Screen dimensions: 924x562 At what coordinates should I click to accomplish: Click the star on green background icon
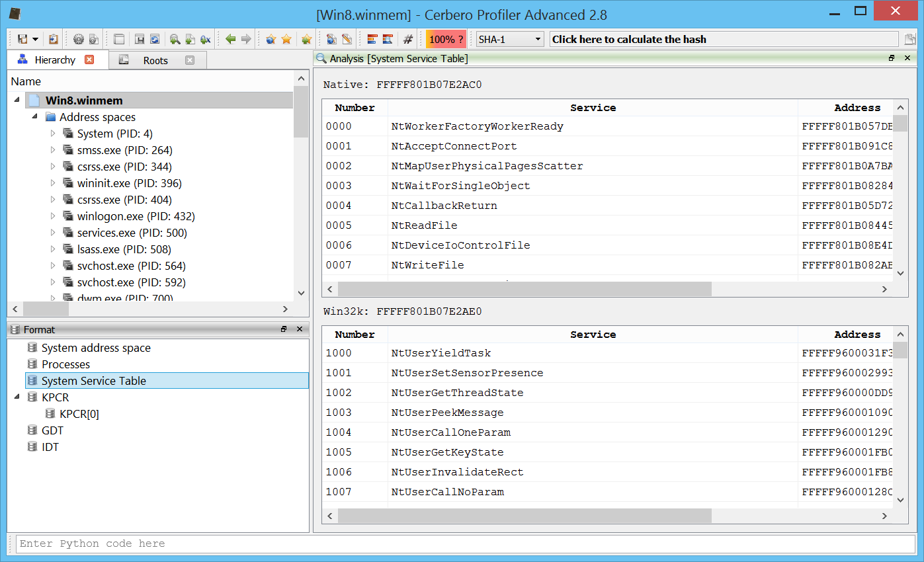click(306, 39)
